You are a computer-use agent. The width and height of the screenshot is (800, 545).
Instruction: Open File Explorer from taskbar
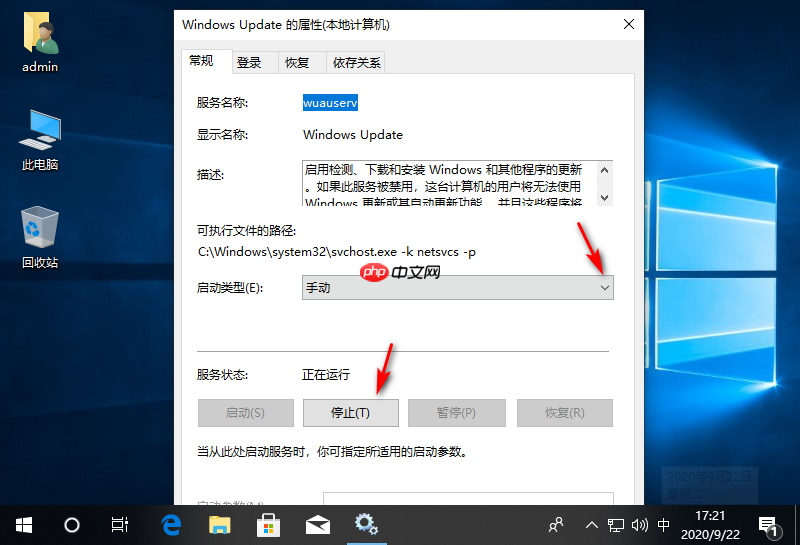(220, 525)
